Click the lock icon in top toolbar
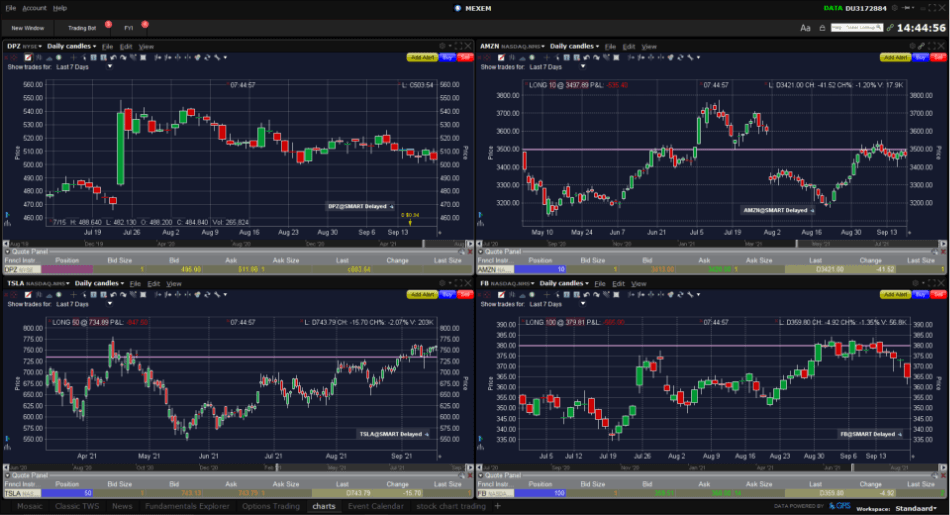 point(823,28)
